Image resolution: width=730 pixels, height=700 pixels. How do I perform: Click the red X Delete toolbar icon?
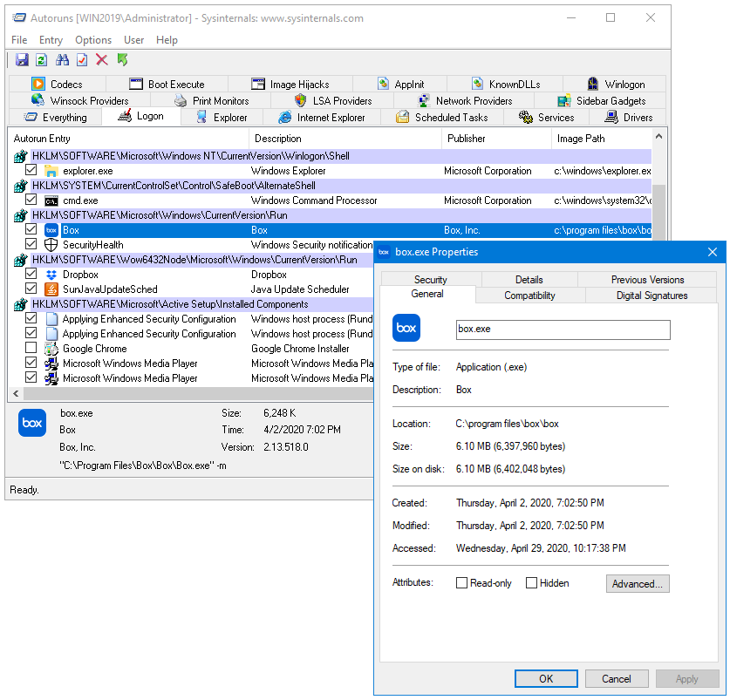[x=102, y=59]
